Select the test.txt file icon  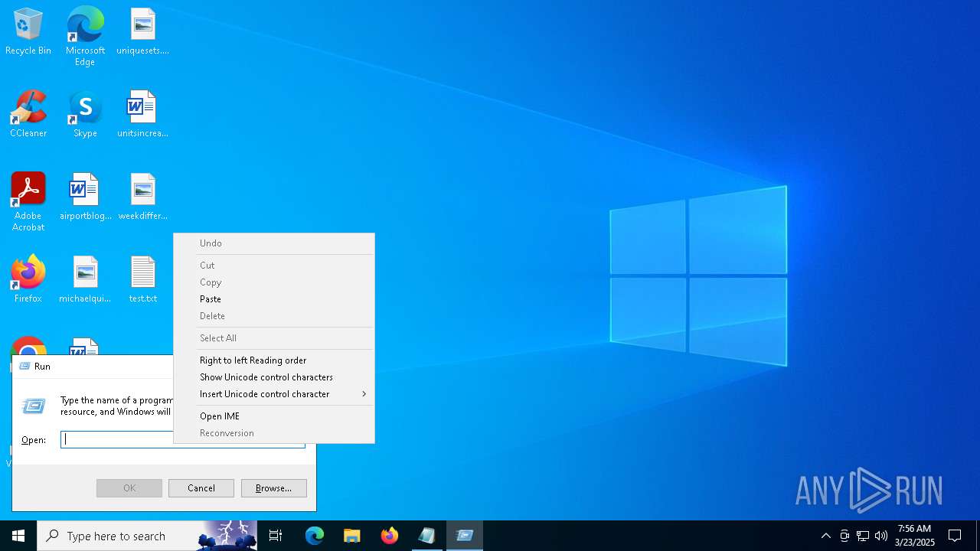click(142, 279)
